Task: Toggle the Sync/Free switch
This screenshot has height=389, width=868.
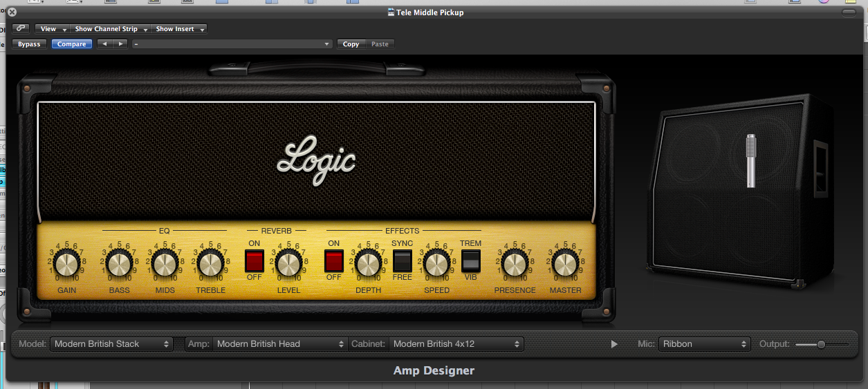Action: [x=403, y=260]
